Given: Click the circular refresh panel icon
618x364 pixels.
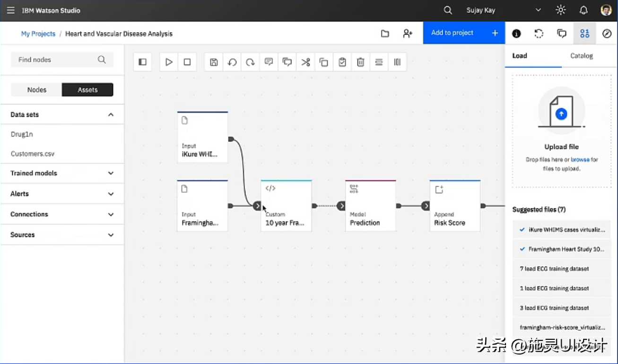Looking at the screenshot, I should coord(539,34).
